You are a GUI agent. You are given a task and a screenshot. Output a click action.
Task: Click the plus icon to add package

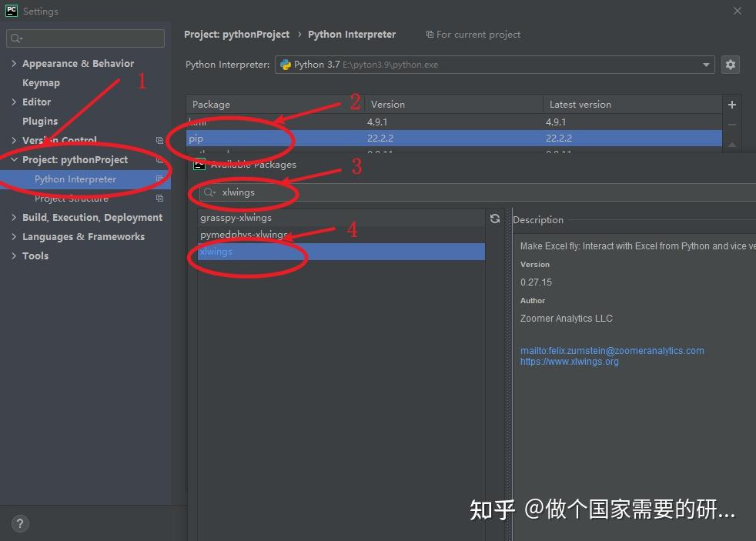tap(731, 105)
